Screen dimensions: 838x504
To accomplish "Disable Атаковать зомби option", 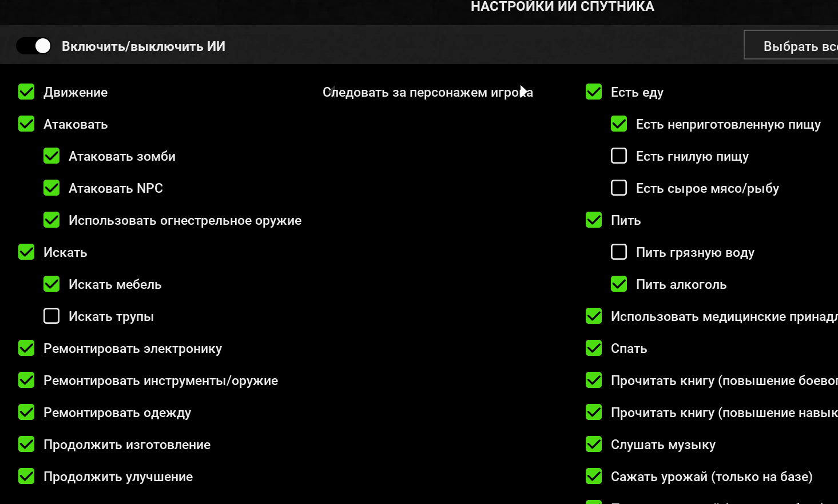I will coord(51,156).
